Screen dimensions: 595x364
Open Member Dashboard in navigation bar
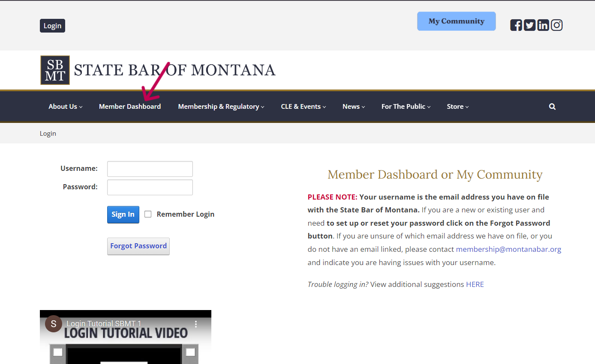tap(130, 107)
